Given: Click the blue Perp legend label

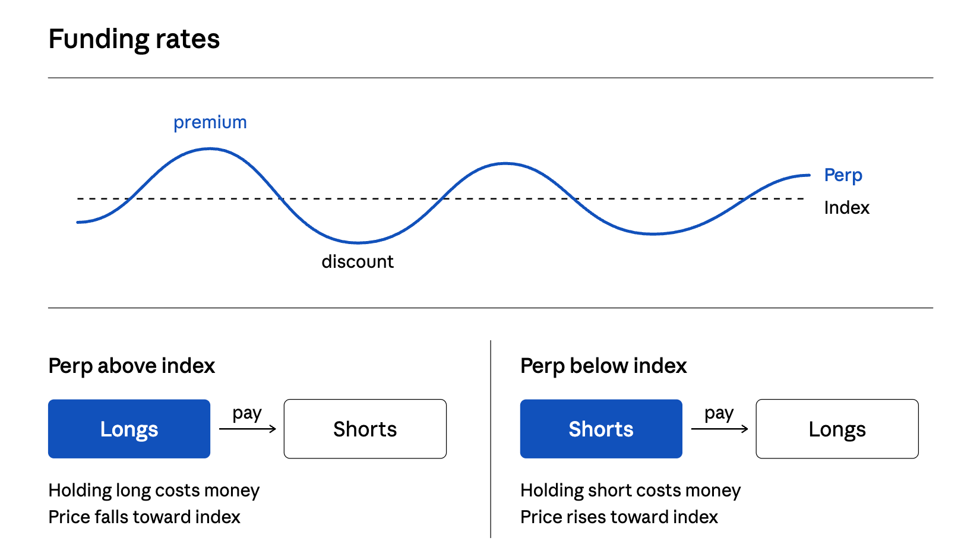Looking at the screenshot, I should (843, 175).
